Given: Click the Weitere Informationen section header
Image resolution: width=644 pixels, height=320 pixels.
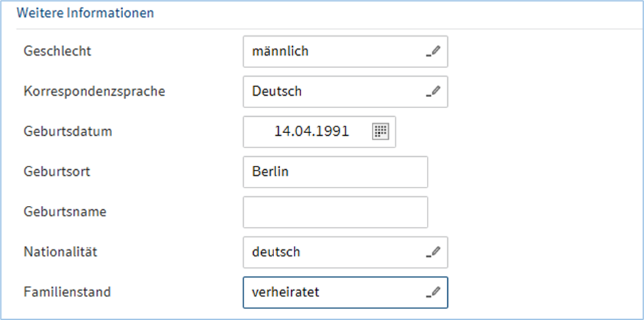Looking at the screenshot, I should click(x=85, y=13).
